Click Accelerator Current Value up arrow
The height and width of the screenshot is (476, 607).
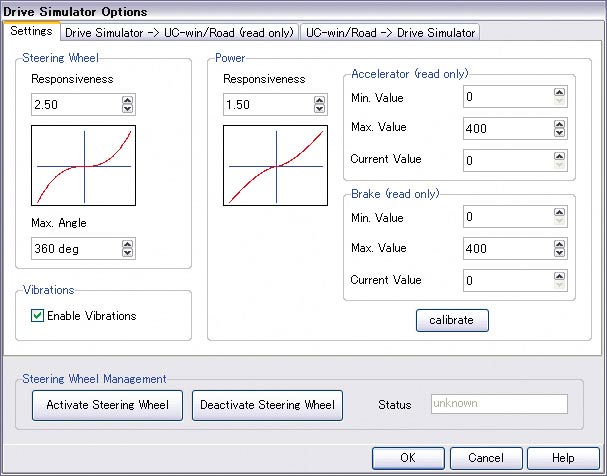click(x=559, y=156)
